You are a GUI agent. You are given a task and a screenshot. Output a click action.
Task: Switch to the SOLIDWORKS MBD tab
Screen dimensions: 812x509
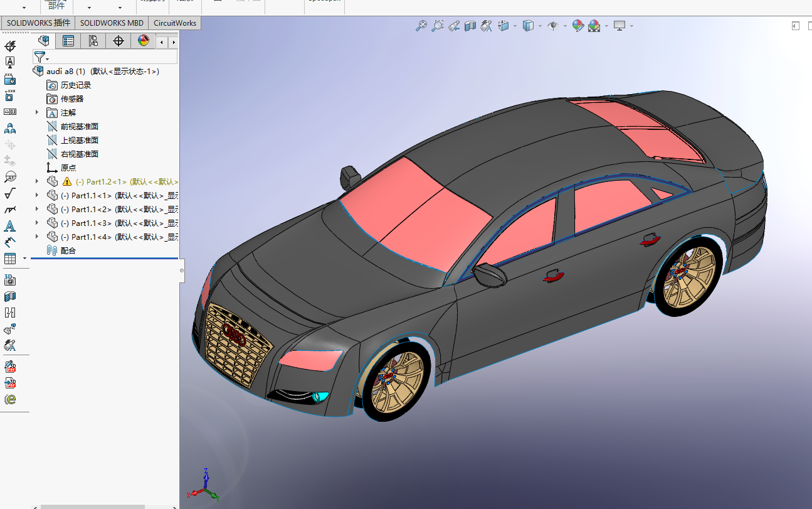(112, 23)
